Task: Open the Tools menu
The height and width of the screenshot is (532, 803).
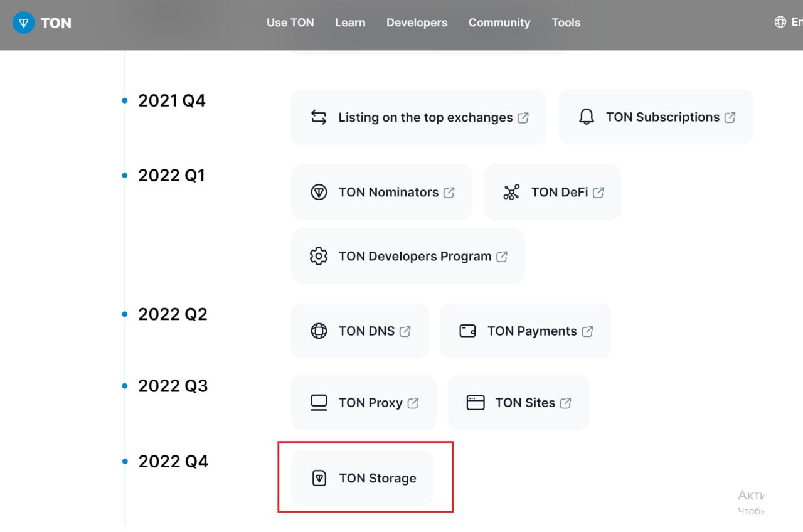Action: (x=566, y=23)
